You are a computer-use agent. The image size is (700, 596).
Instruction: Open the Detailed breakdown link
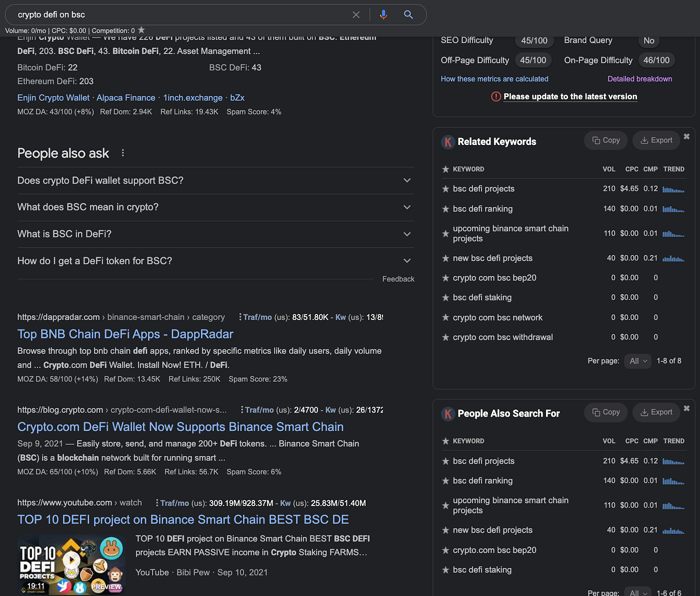pos(640,79)
